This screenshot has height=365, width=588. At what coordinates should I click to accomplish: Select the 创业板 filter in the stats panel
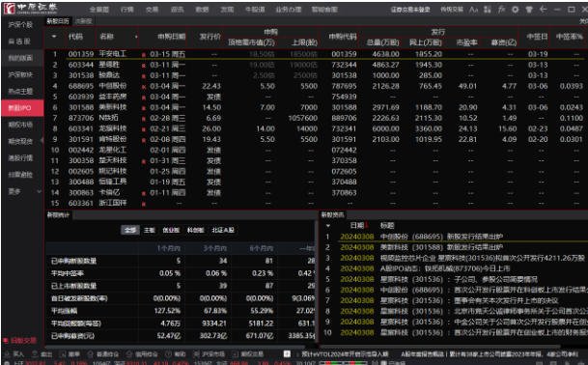[171, 230]
